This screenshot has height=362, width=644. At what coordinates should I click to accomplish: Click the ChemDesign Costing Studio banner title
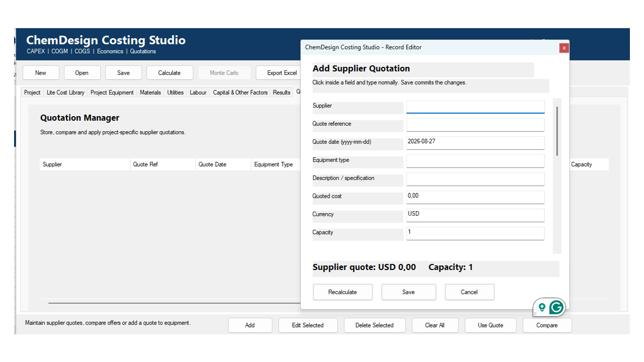pyautogui.click(x=106, y=40)
